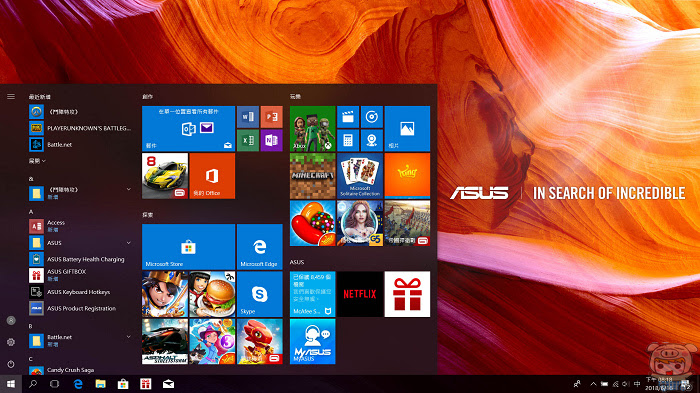Click the letter B index header
This screenshot has width=700, height=393.
(x=30, y=326)
